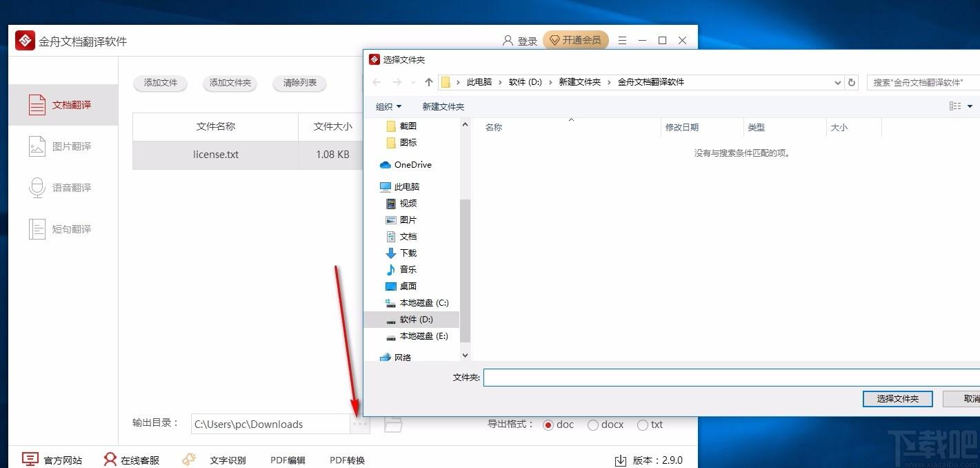Select 本地磁盘 (E:) drive
Screen dimensions: 980x468
tap(417, 335)
